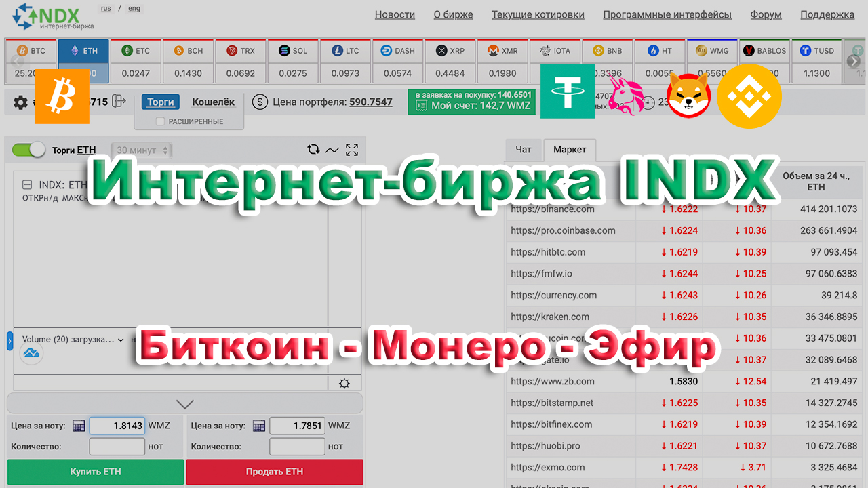Open the О бирже menu item
This screenshot has width=868, height=488.
pos(453,14)
